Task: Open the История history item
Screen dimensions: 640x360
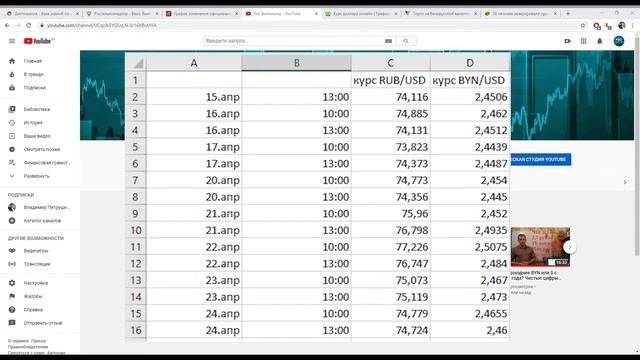Action: click(x=33, y=122)
